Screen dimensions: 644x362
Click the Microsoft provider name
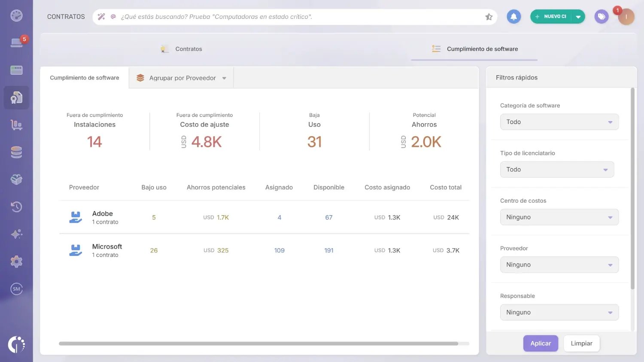click(x=107, y=246)
